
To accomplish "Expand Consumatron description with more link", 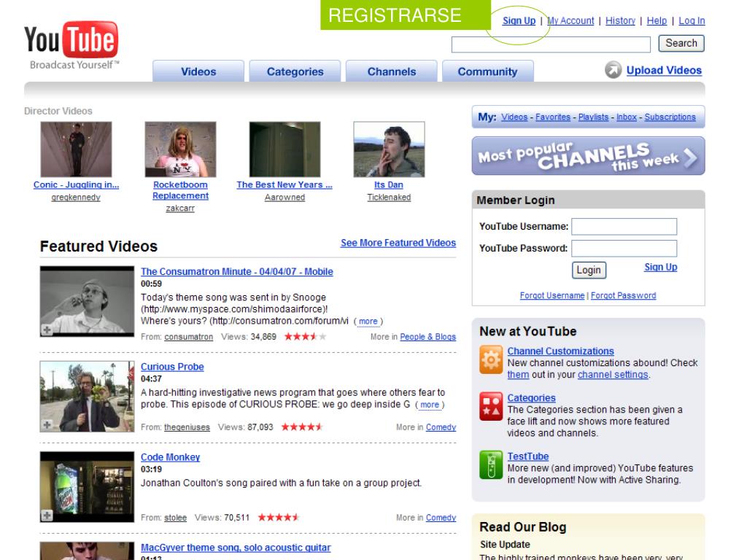I will 368,322.
